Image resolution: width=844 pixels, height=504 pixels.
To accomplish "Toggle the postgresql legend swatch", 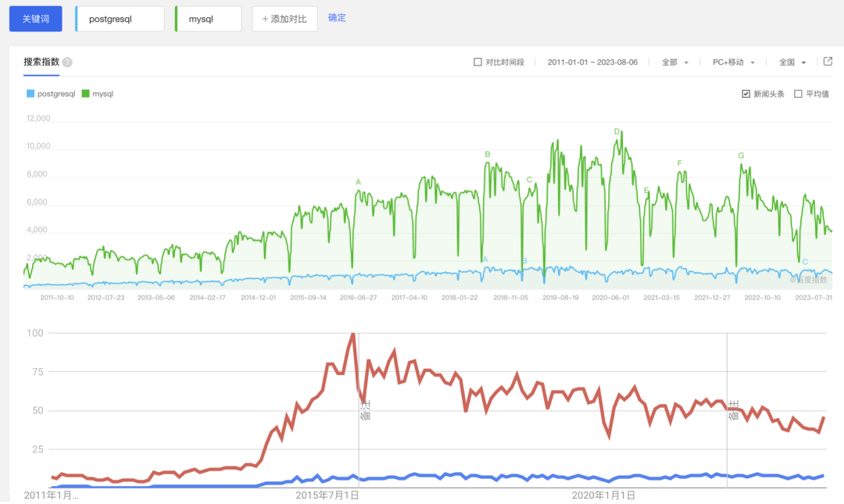I will click(x=30, y=94).
